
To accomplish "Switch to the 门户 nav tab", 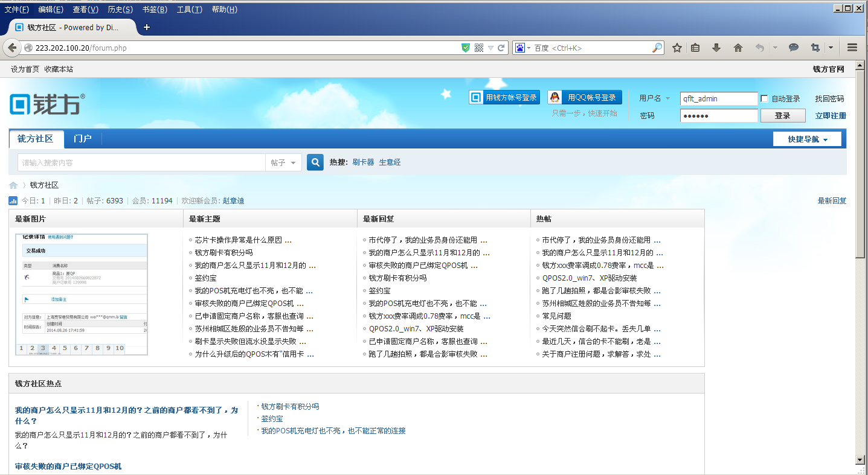I will coord(82,139).
